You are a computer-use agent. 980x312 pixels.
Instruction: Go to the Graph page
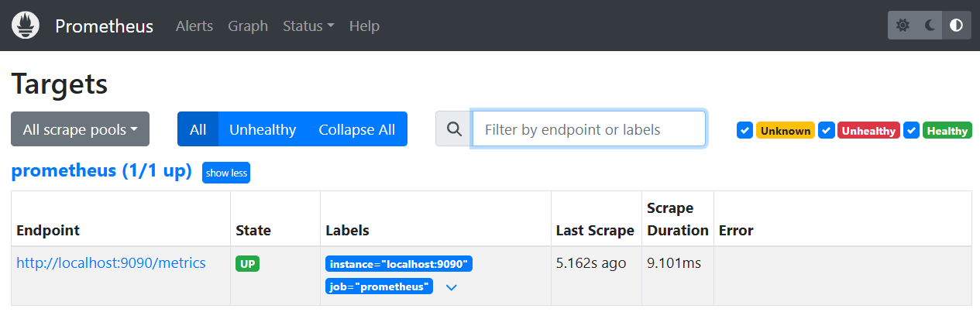coord(248,26)
